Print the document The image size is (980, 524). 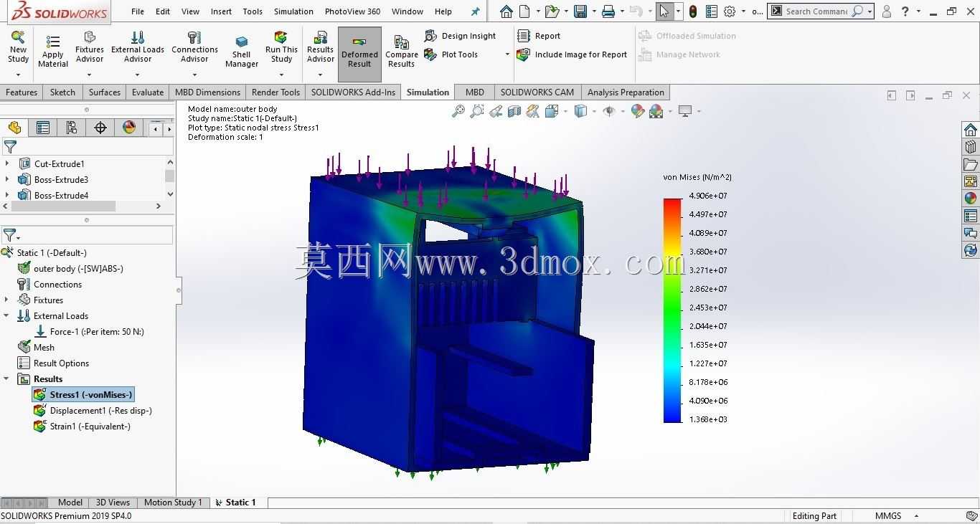pos(608,11)
